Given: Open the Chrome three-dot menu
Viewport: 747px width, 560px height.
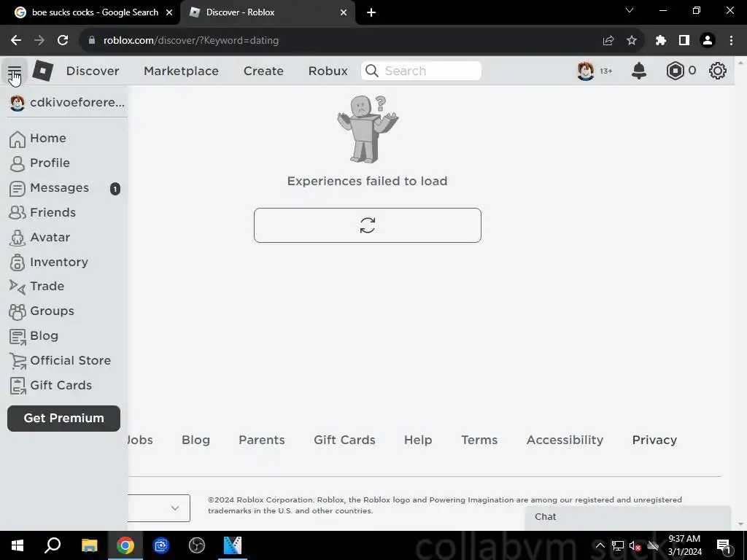Looking at the screenshot, I should tap(731, 41).
